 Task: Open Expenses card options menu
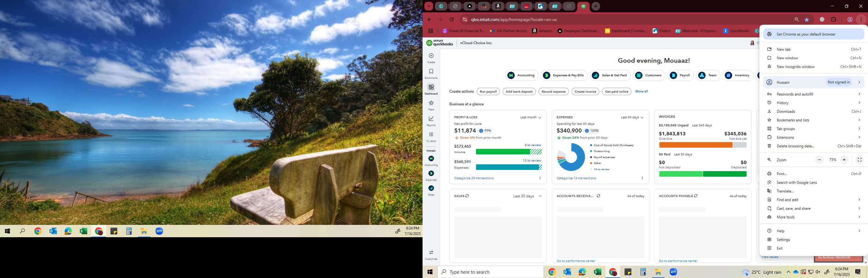[x=642, y=178]
